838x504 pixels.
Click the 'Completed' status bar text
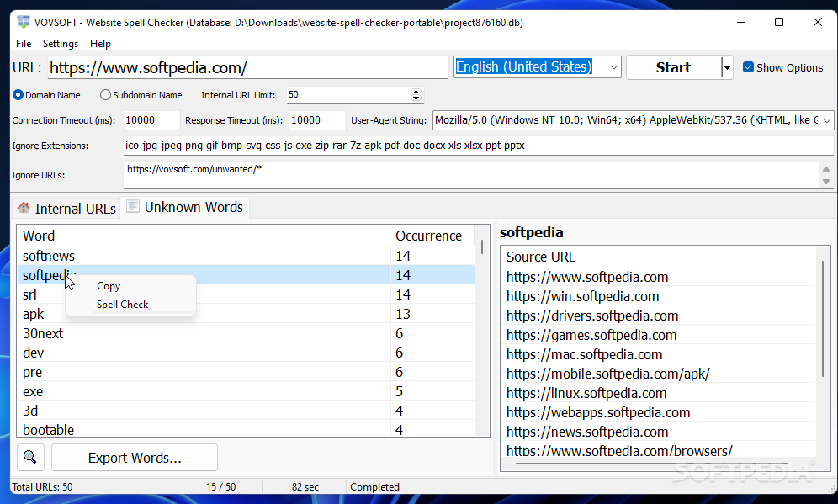tap(374, 487)
